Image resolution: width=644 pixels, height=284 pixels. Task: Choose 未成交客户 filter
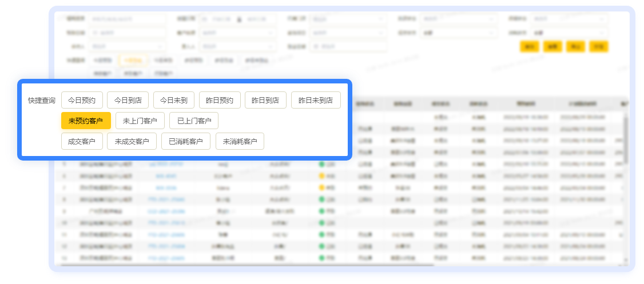pos(132,141)
